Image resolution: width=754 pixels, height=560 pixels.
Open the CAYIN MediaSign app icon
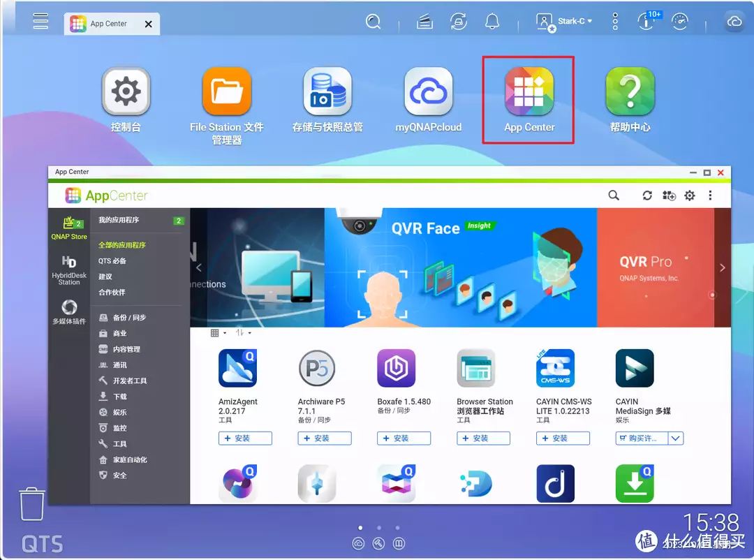(x=634, y=368)
